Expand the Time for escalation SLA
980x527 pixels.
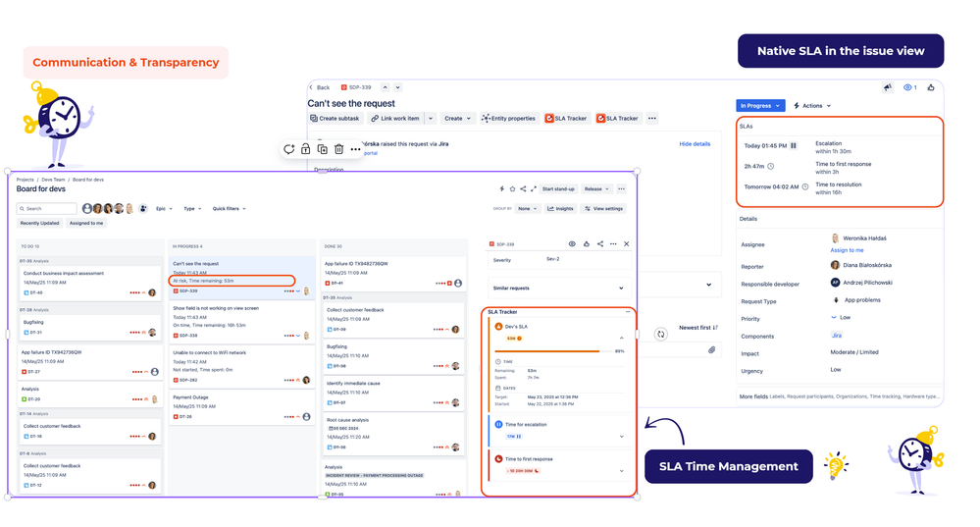pyautogui.click(x=621, y=437)
